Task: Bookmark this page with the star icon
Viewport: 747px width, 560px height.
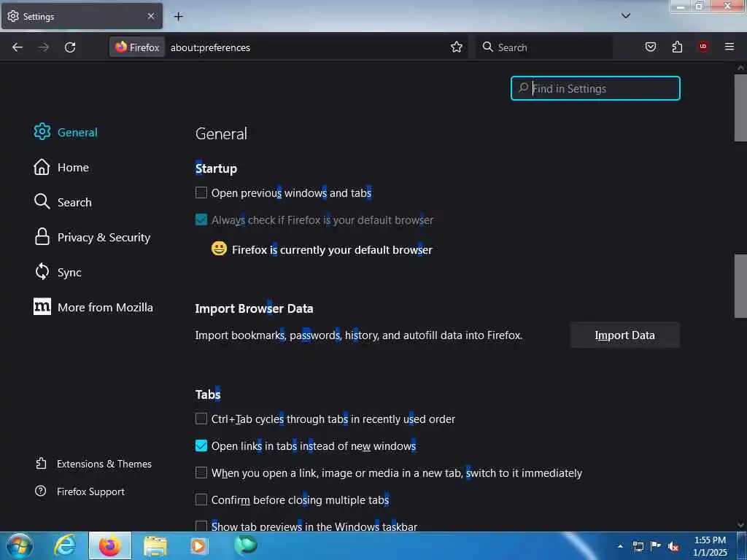Action: (x=457, y=47)
